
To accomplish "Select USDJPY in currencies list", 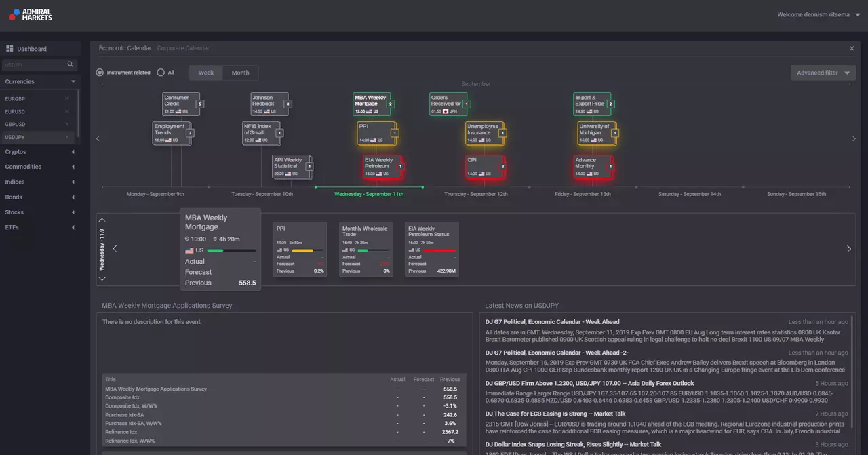I will click(x=15, y=137).
